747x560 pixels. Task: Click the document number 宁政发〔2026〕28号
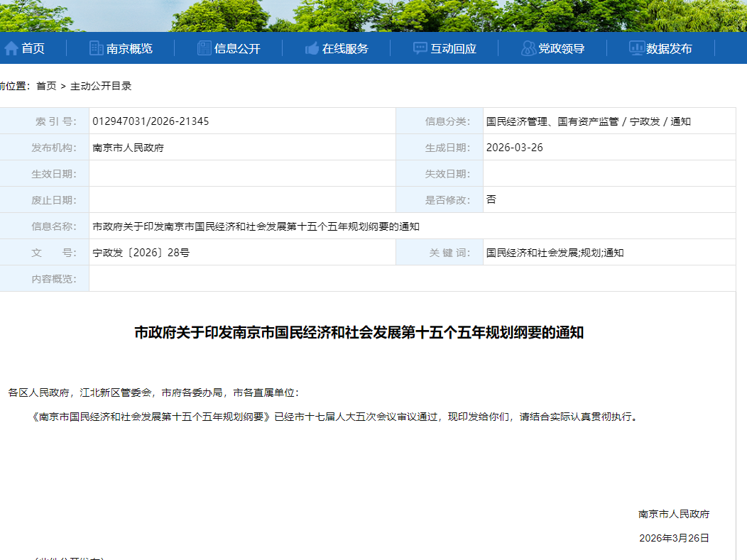pos(141,253)
